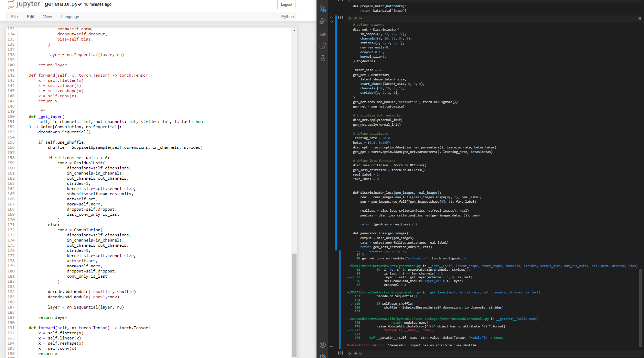Open the Run and Debug sidebar view
The width and height of the screenshot is (644, 358).
click(323, 21)
